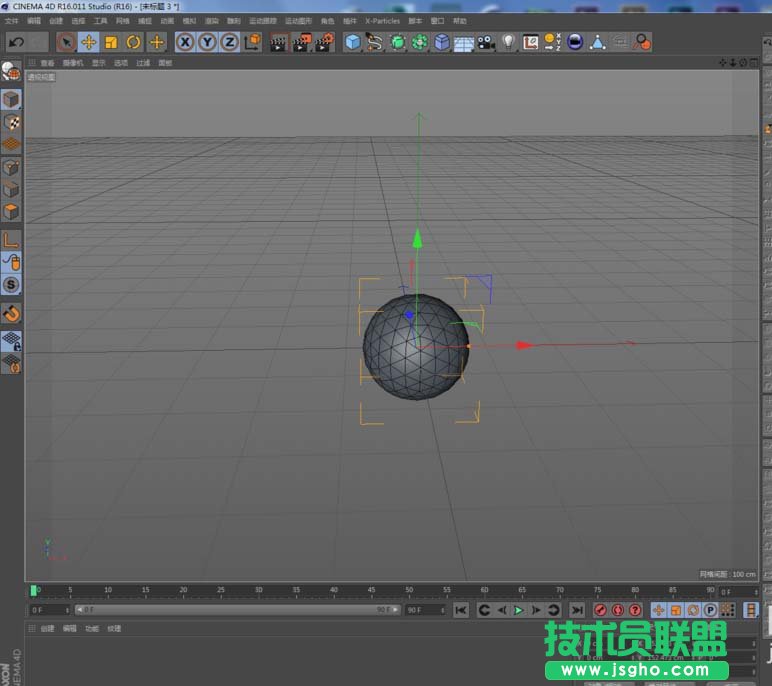Switch the coordinate system icon

tap(253, 42)
